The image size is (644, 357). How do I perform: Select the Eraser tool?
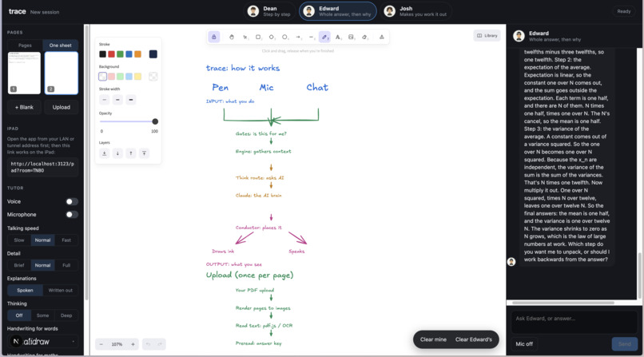coord(364,37)
